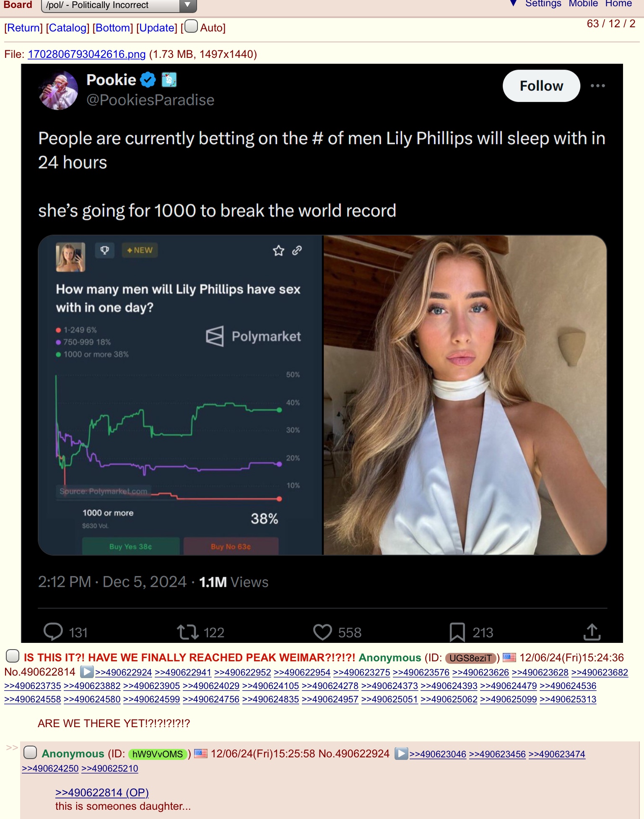Click the Update thread link
This screenshot has width=644, height=819.
157,28
